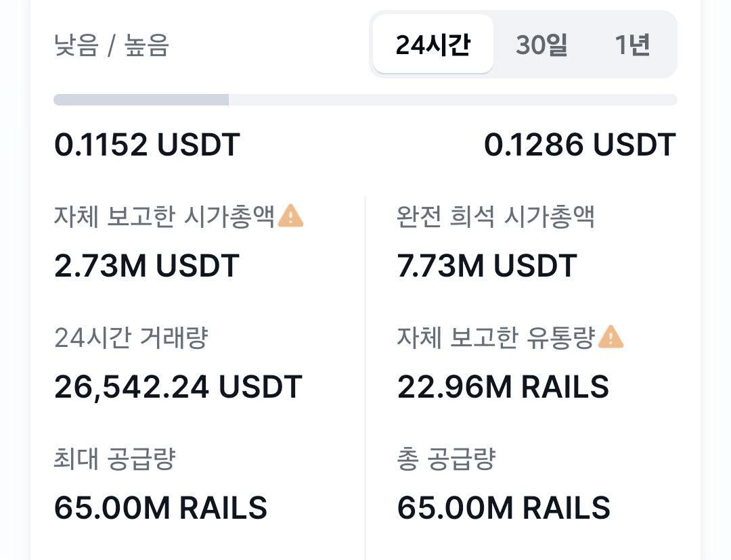Click the warning icon beside 자체 보고한 시가총액
Screen dimensions: 731x560
coord(291,216)
